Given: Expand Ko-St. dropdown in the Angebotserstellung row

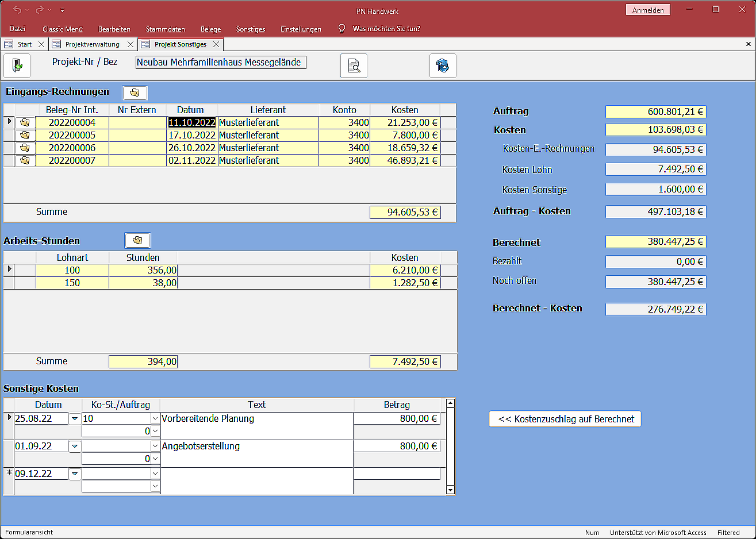Looking at the screenshot, I should pos(155,446).
